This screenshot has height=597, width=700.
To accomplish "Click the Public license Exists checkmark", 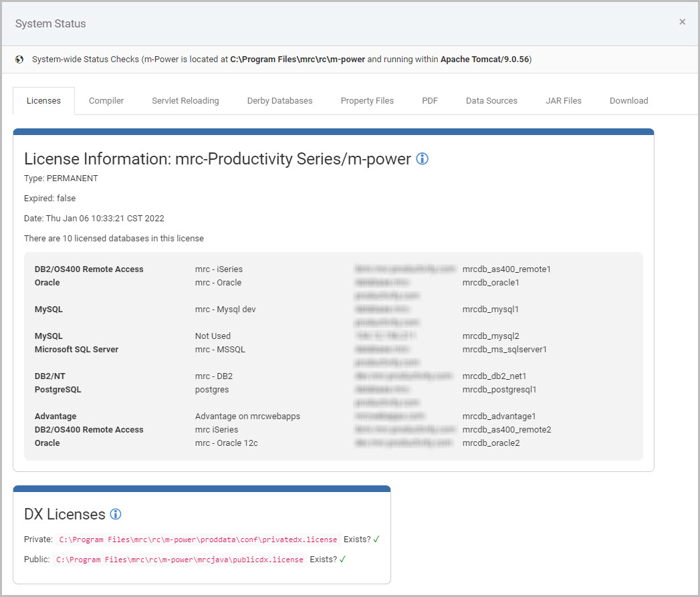I will 342,560.
